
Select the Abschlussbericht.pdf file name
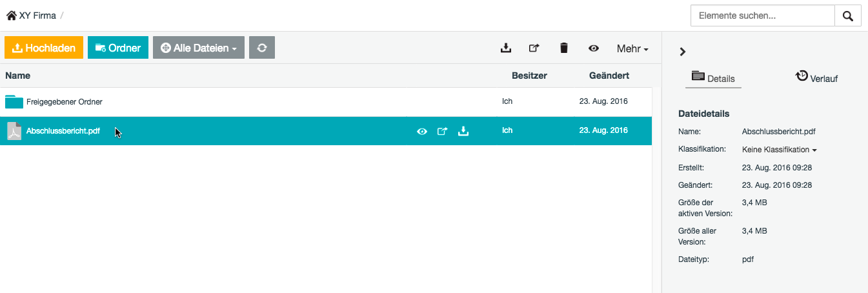click(x=63, y=131)
